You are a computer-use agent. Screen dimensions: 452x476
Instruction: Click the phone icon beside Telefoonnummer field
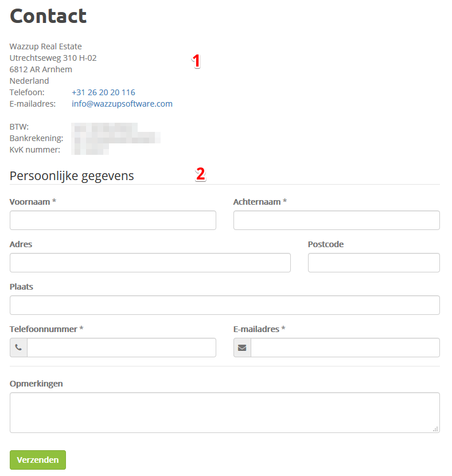click(18, 348)
